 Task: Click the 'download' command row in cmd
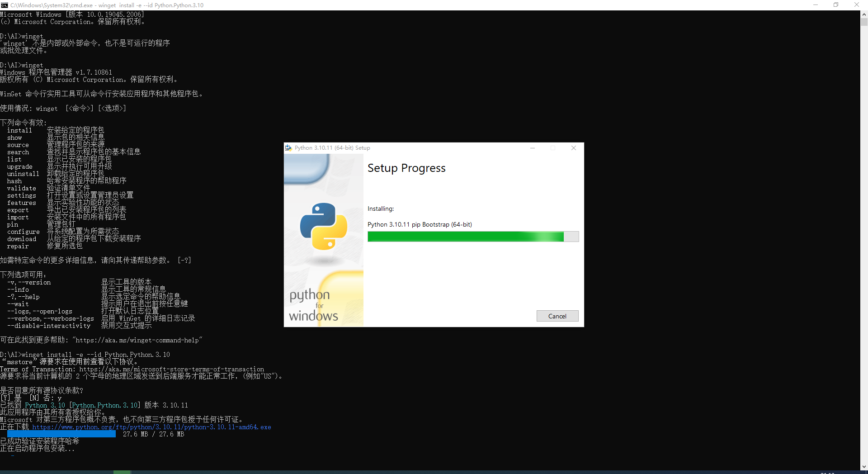pyautogui.click(x=74, y=239)
